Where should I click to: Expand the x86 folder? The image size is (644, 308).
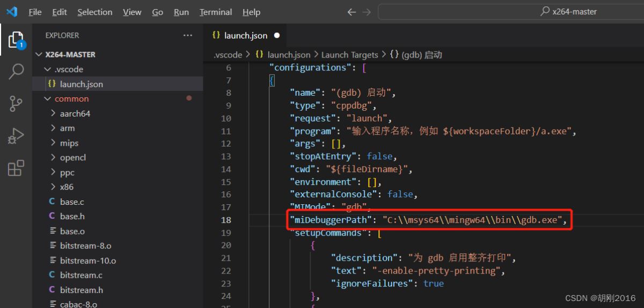(53, 187)
